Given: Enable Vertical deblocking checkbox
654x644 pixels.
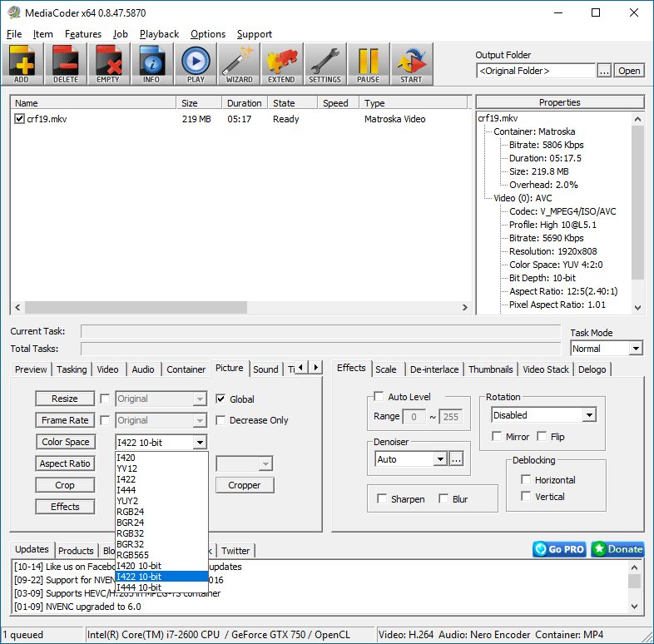Looking at the screenshot, I should click(526, 497).
